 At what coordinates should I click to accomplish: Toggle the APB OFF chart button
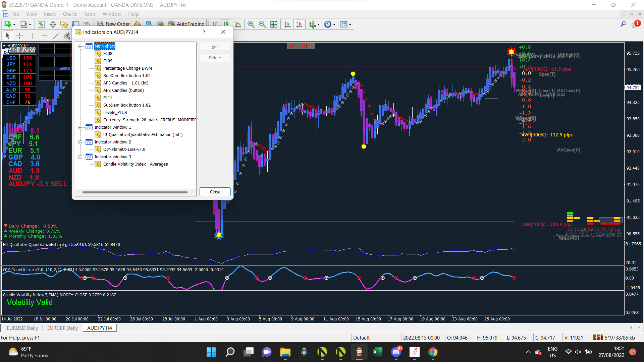(x=301, y=46)
